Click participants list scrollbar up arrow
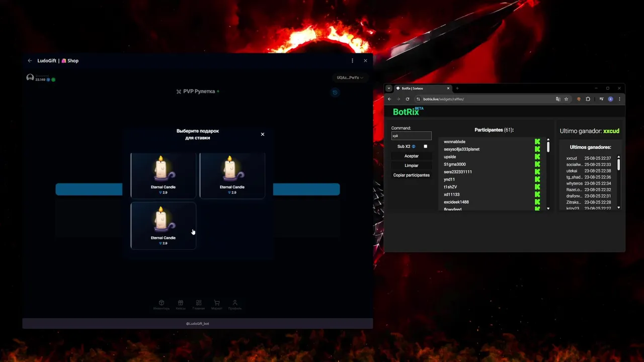The width and height of the screenshot is (644, 362). (x=548, y=140)
